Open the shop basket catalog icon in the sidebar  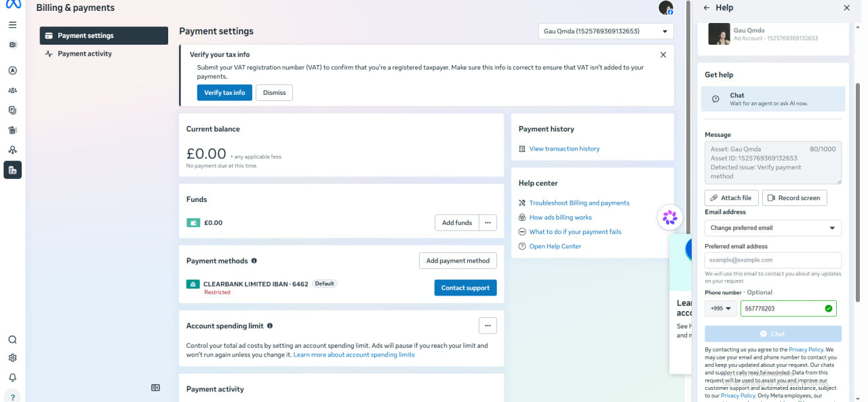click(12, 130)
